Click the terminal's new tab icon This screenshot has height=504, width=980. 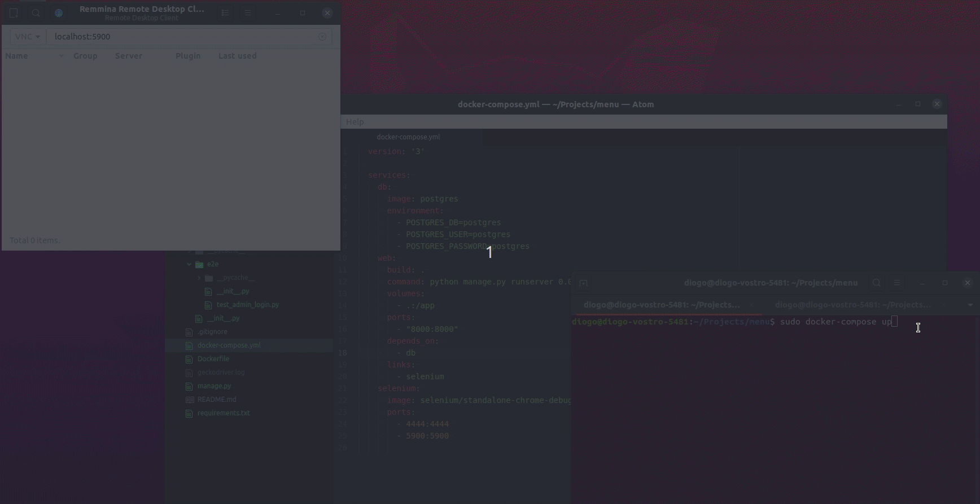click(583, 283)
